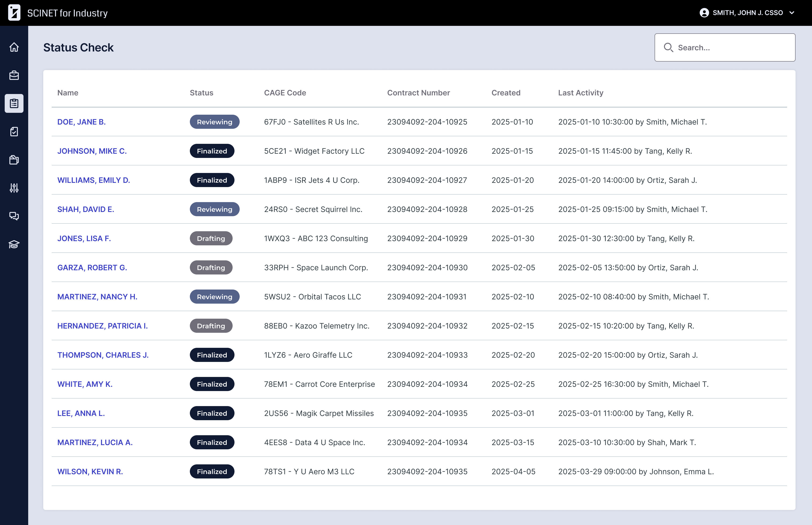Open HERNANDEZ, PATRICIA I. record link
This screenshot has width=812, height=525.
pos(102,326)
